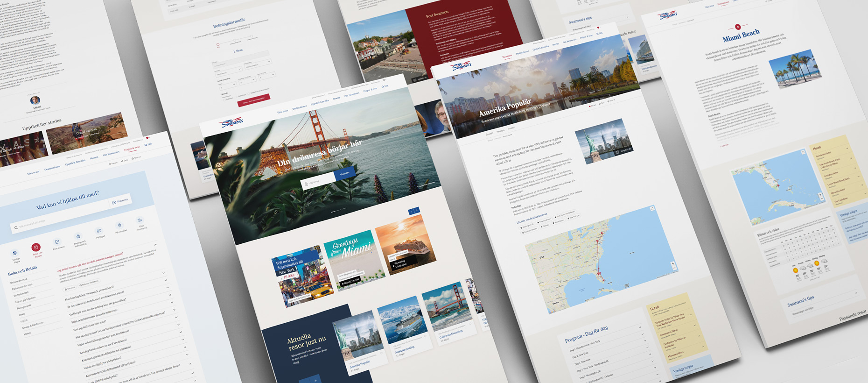The width and height of the screenshot is (868, 383).
Task: Switch to Program tab on Amerika Populär
Action: (x=500, y=131)
